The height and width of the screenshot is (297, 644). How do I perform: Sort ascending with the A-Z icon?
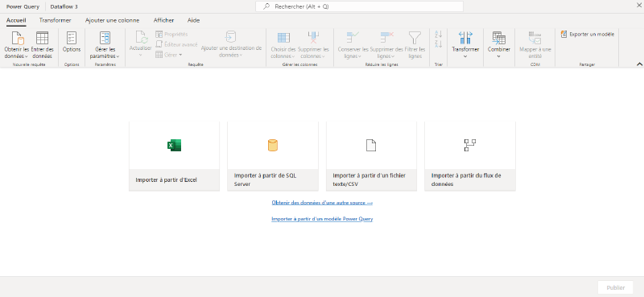coord(438,35)
